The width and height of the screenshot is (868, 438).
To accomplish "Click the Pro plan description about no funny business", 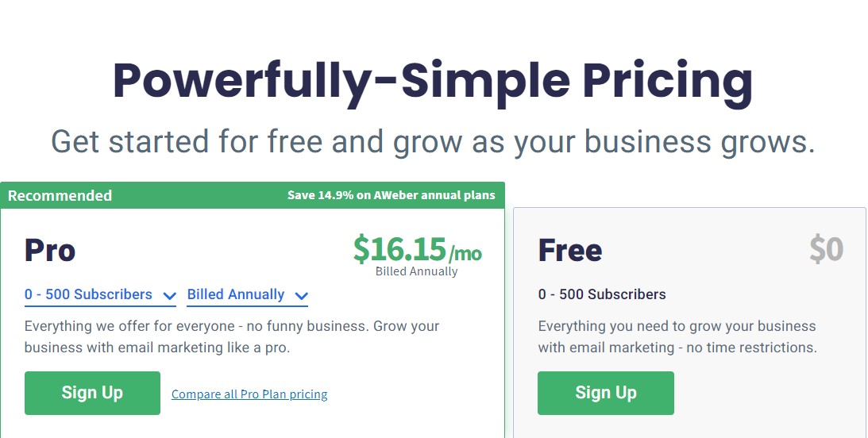I will pos(232,336).
